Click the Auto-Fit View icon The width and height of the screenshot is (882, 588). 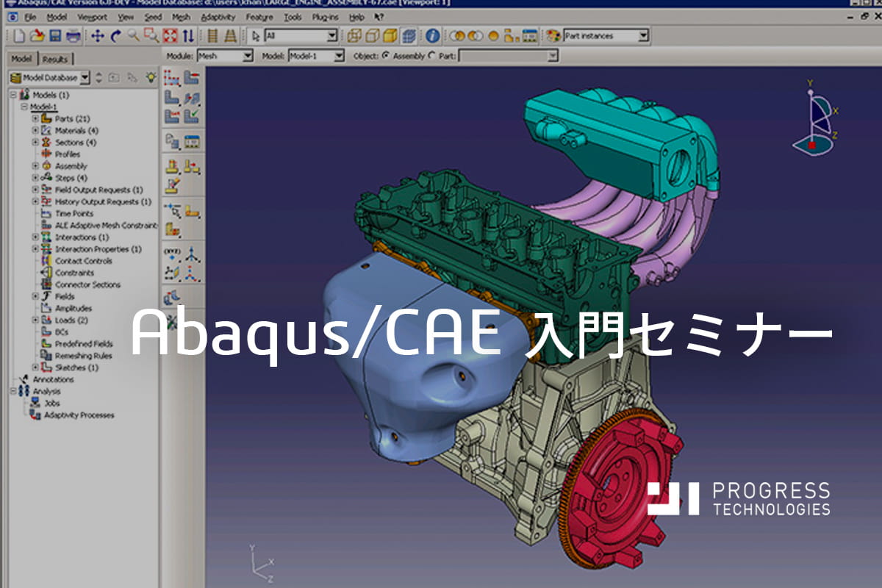tap(171, 35)
